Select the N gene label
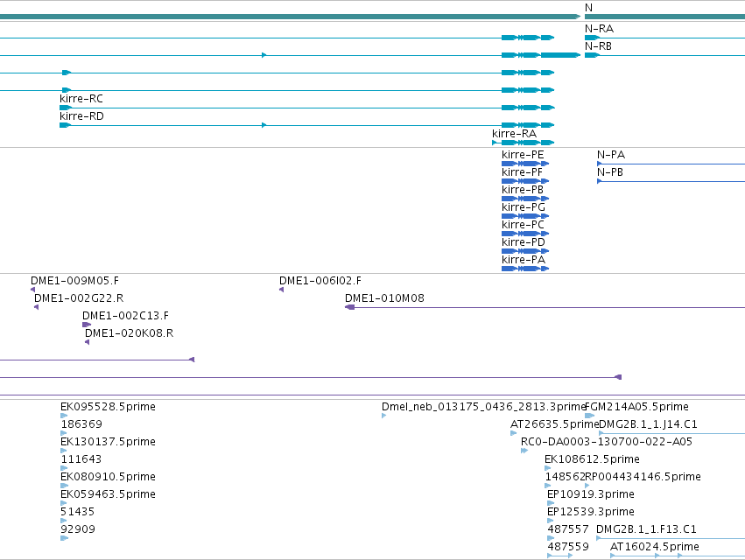This screenshot has height=560, width=745. [588, 8]
